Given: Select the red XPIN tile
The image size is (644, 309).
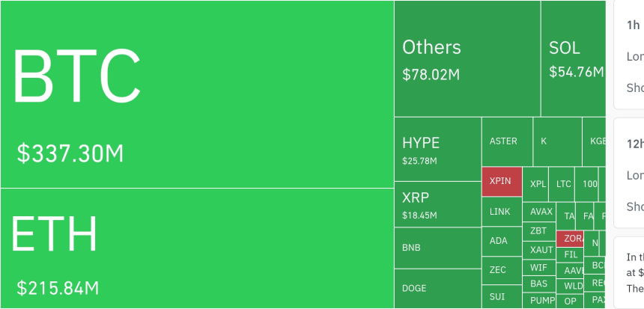Looking at the screenshot, I should pyautogui.click(x=501, y=181).
